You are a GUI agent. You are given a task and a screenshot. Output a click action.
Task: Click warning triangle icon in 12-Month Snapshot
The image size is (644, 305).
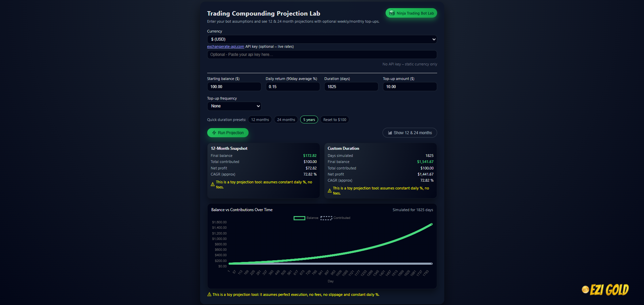tap(213, 184)
